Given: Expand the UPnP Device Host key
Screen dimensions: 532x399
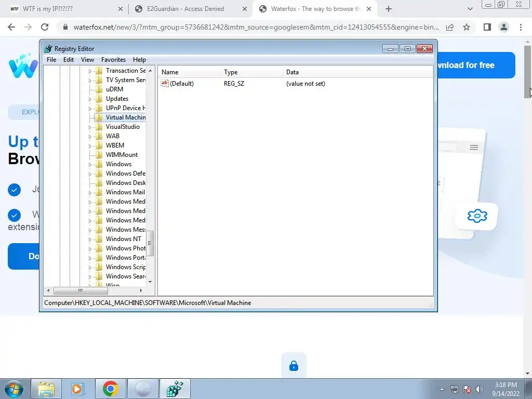Looking at the screenshot, I should [x=90, y=108].
